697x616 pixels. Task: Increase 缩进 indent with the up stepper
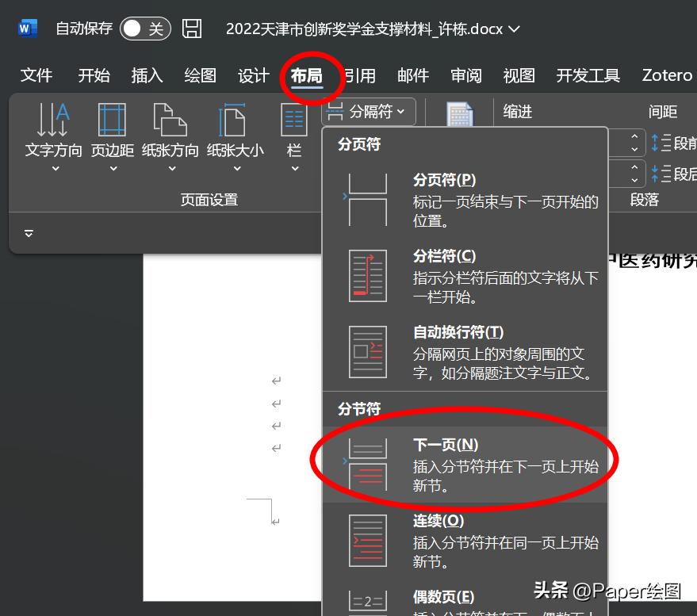(634, 136)
